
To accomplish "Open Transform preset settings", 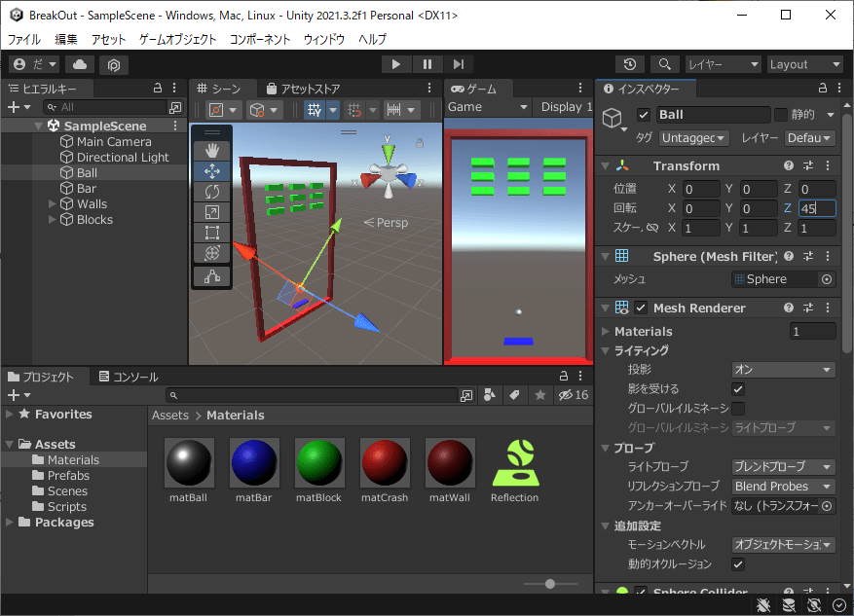I will tap(808, 166).
